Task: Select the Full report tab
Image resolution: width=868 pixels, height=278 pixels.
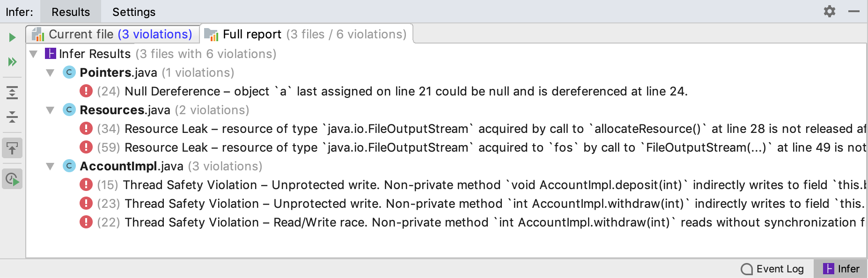Action: [x=307, y=34]
